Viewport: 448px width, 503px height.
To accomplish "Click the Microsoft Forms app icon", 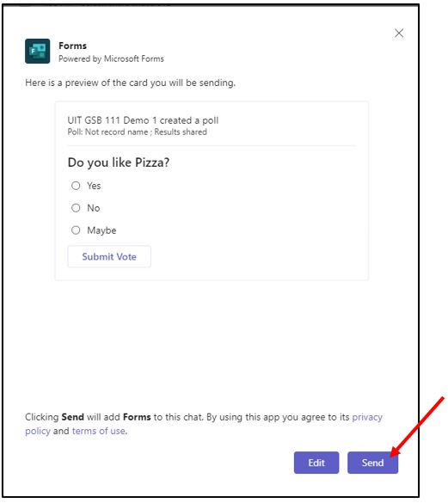I will (38, 52).
